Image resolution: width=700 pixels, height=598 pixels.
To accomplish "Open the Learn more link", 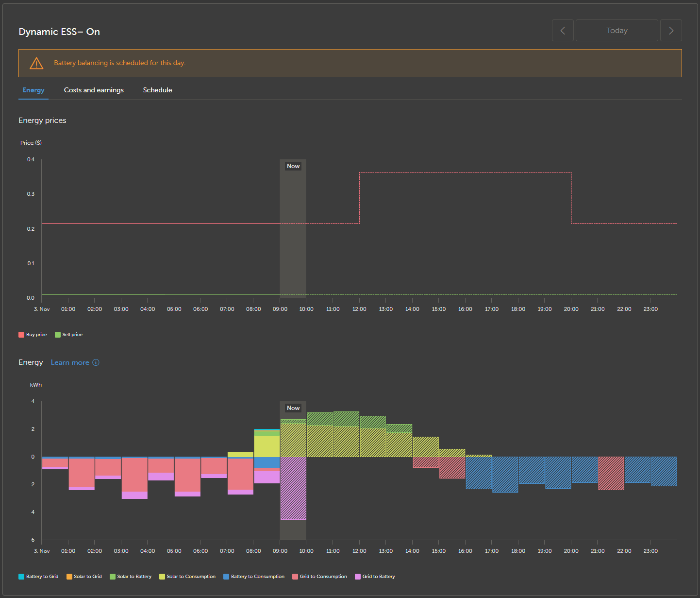I will click(70, 362).
